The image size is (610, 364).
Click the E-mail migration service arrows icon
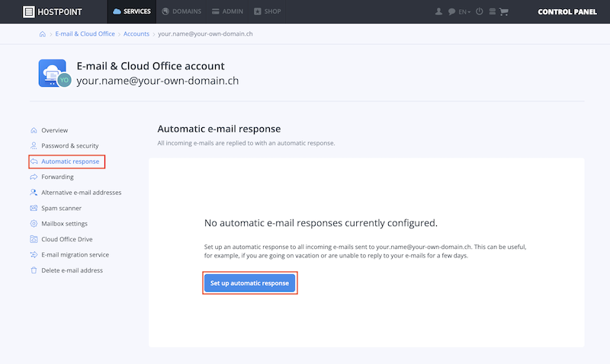coord(34,255)
